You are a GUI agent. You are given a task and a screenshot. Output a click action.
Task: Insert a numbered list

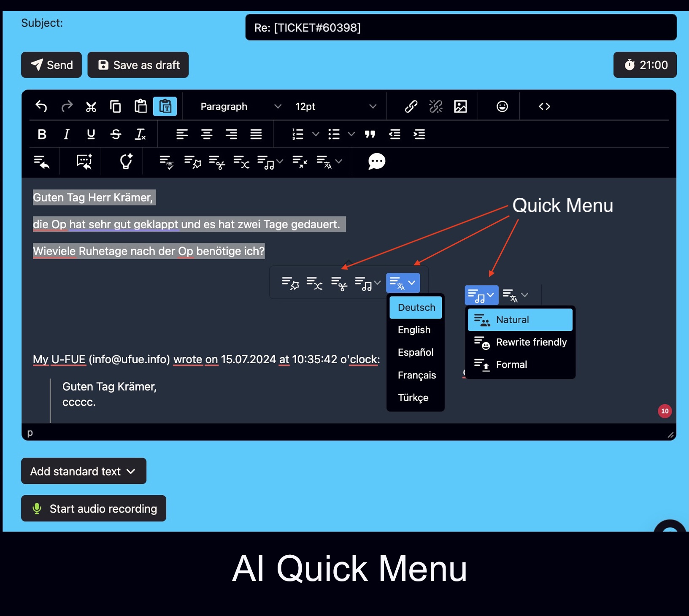298,134
